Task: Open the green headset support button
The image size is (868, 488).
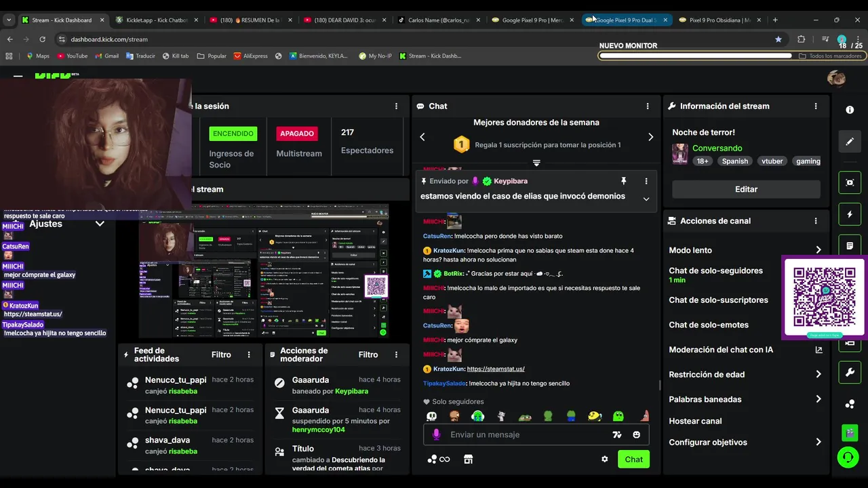Action: [x=848, y=458]
